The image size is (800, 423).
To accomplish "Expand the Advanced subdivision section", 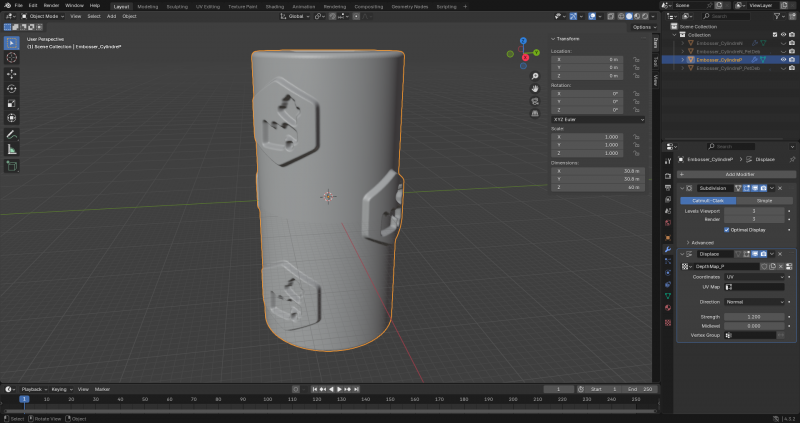I will (701, 242).
